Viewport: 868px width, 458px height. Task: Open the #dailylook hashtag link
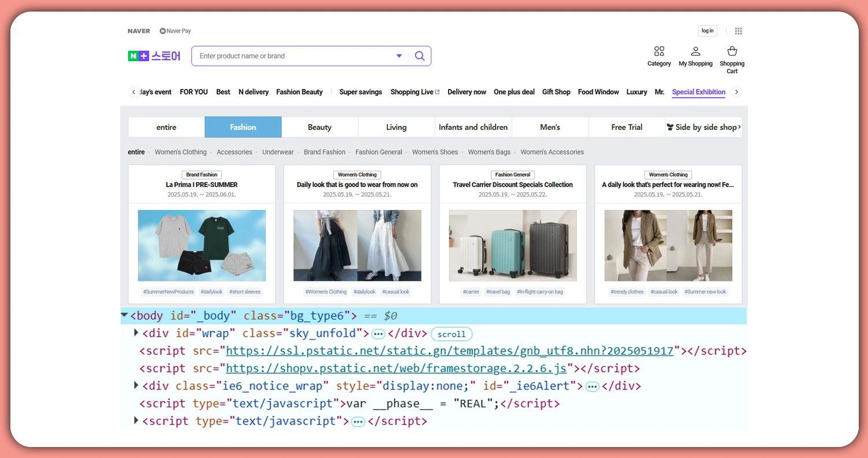point(211,292)
